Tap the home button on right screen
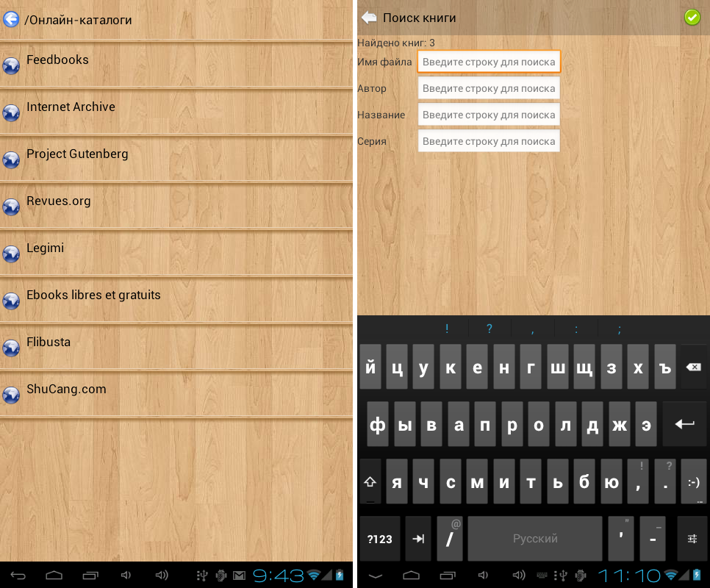The height and width of the screenshot is (588, 710). point(411,576)
